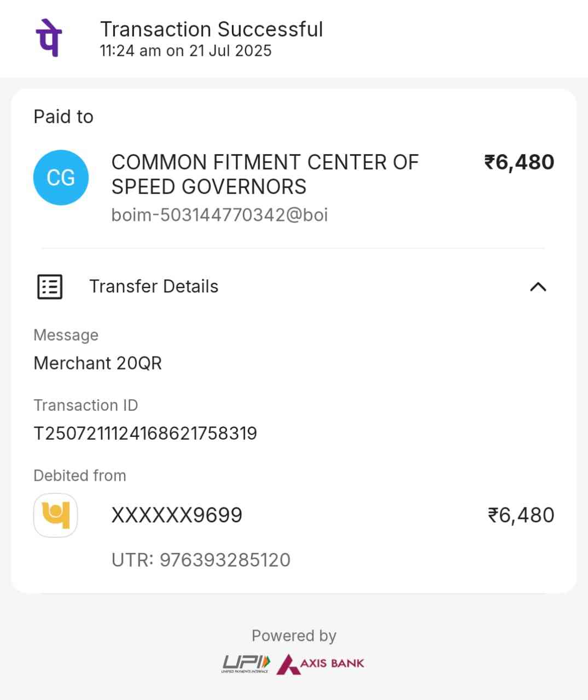The width and height of the screenshot is (588, 700).
Task: Click the Transfer Details list icon
Action: click(50, 287)
